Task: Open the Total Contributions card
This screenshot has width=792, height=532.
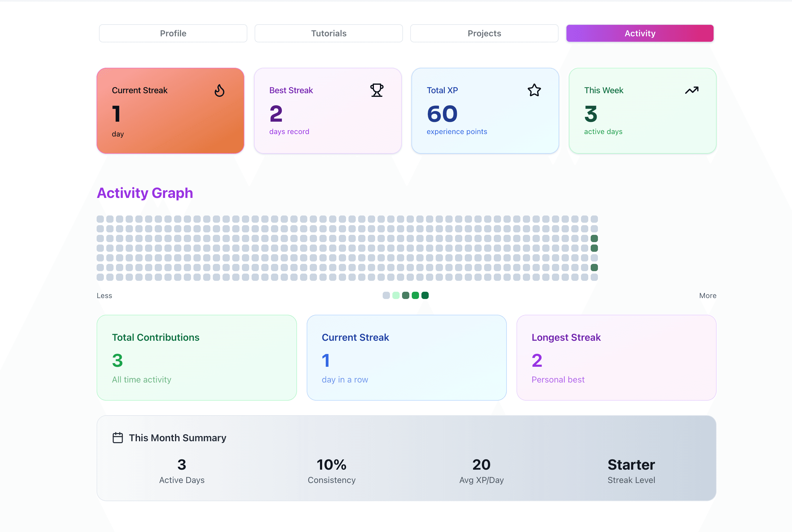Action: [196, 358]
